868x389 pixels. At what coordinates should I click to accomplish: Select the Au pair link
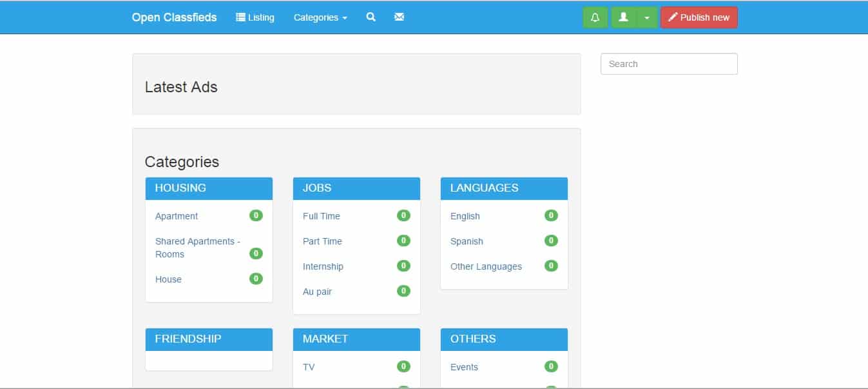317,292
